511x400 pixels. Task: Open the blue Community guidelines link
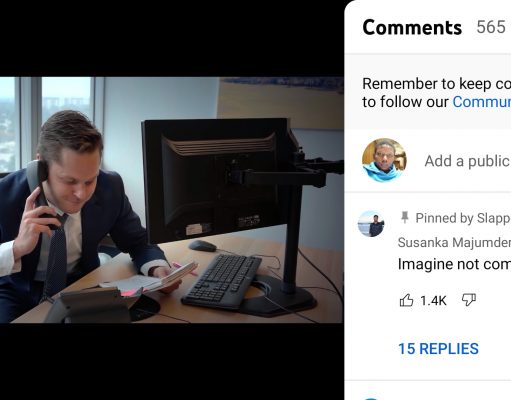point(482,102)
